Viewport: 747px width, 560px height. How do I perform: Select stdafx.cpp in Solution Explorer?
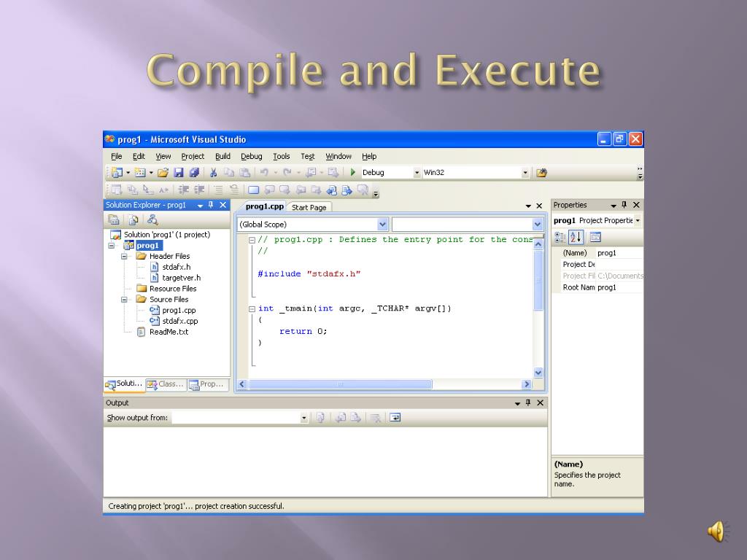click(174, 321)
